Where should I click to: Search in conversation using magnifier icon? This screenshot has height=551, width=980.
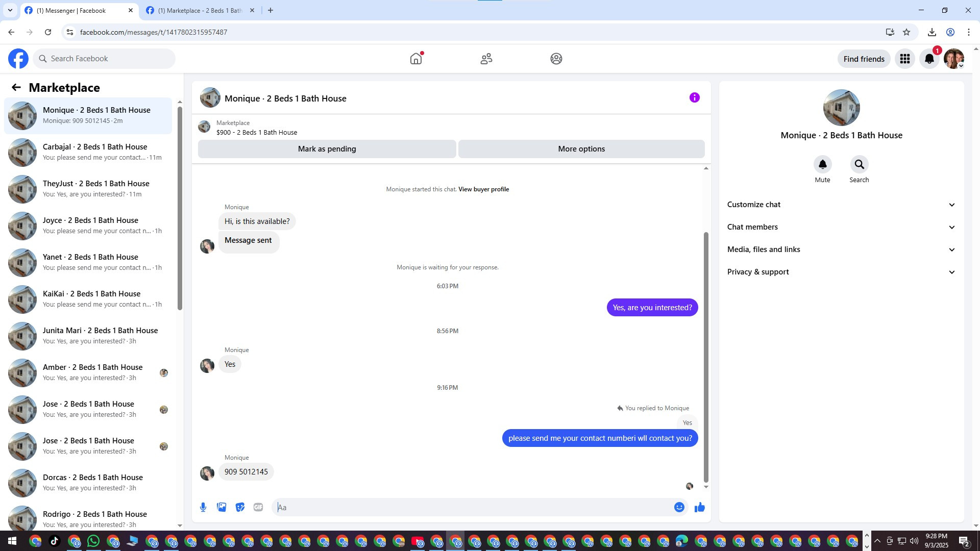click(x=860, y=164)
